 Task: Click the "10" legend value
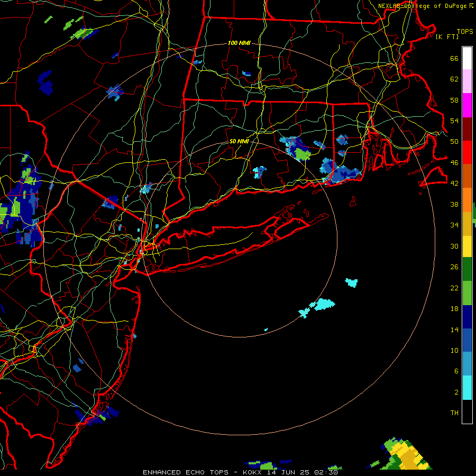[x=454, y=350]
